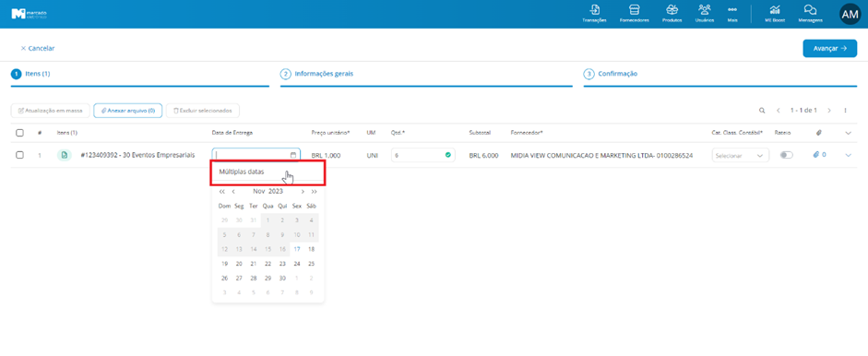This screenshot has width=868, height=356.
Task: Open the AM user avatar menu
Action: [x=850, y=15]
